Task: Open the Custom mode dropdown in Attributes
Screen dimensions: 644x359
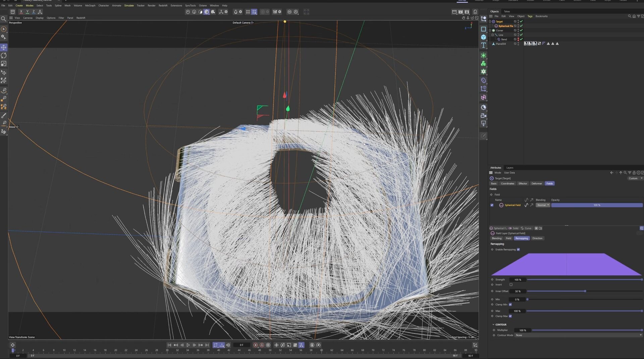Action: [635, 178]
